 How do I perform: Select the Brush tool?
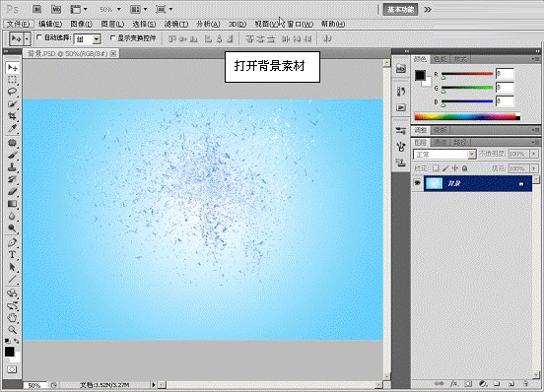(12, 155)
